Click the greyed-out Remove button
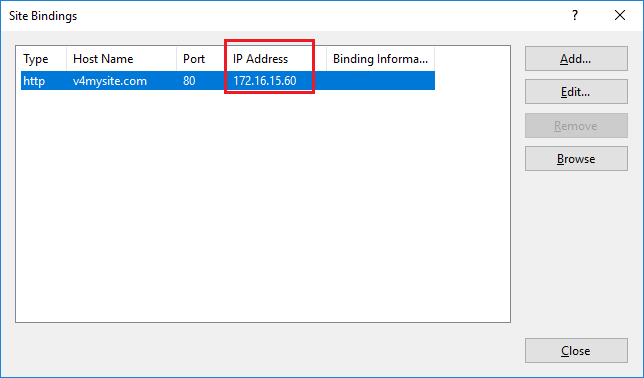The image size is (644, 378). tap(576, 125)
